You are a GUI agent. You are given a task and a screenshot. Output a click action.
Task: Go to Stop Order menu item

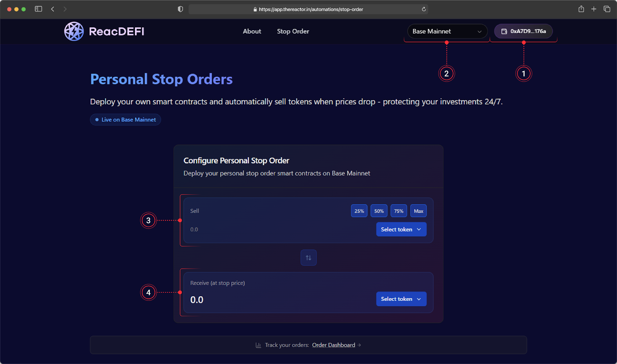click(x=293, y=31)
